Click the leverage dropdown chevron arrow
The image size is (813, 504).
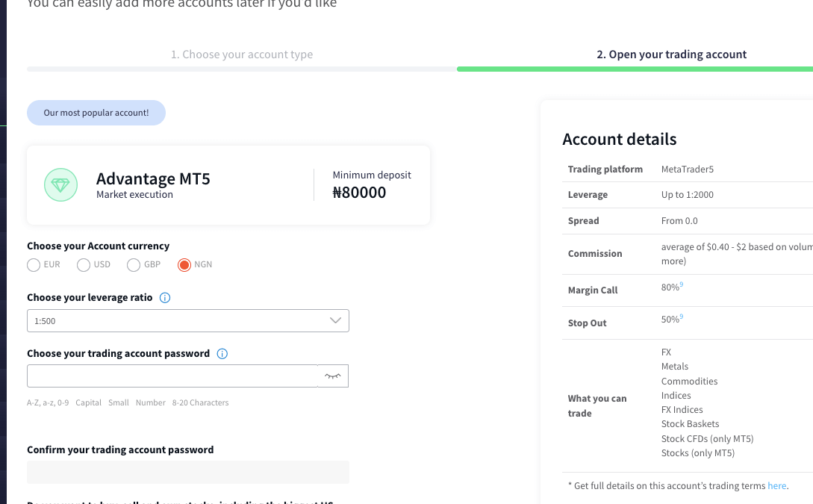click(335, 320)
